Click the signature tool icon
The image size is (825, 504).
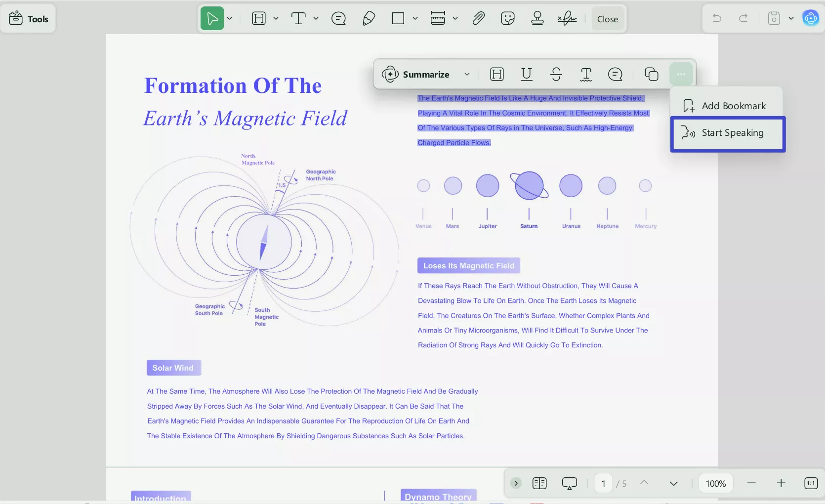pos(567,19)
